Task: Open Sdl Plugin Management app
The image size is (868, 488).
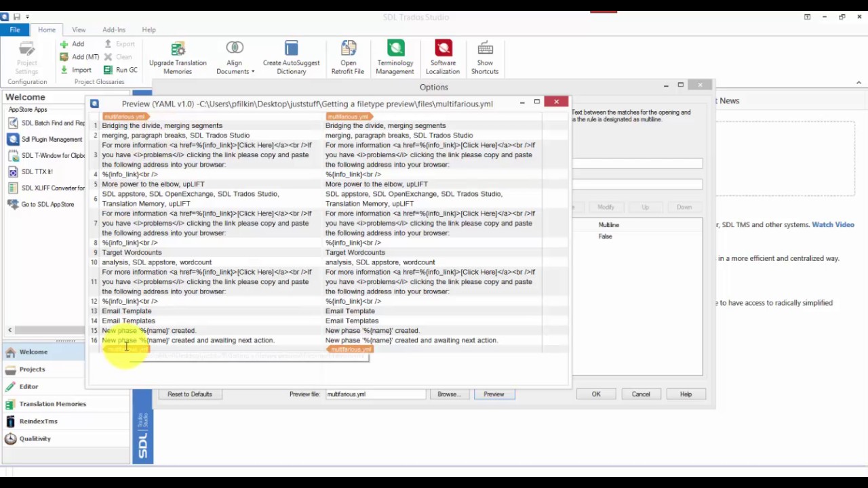Action: click(x=45, y=140)
